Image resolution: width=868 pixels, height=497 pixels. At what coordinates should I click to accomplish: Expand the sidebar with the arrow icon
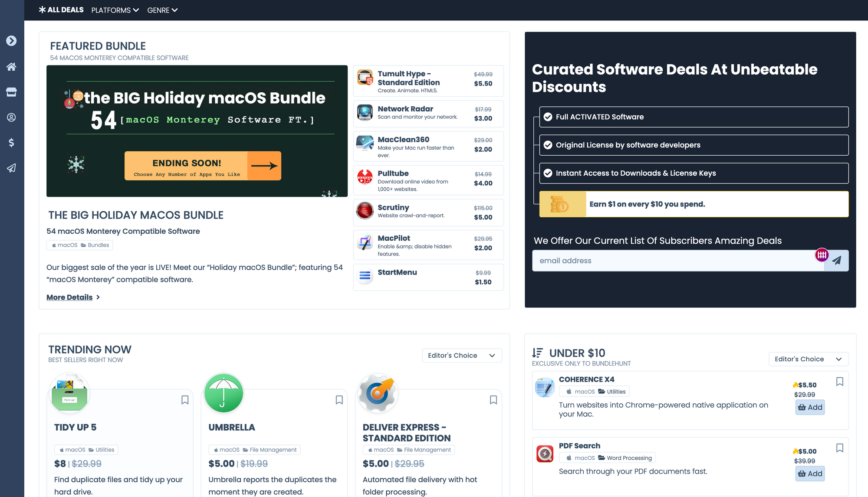pos(11,41)
